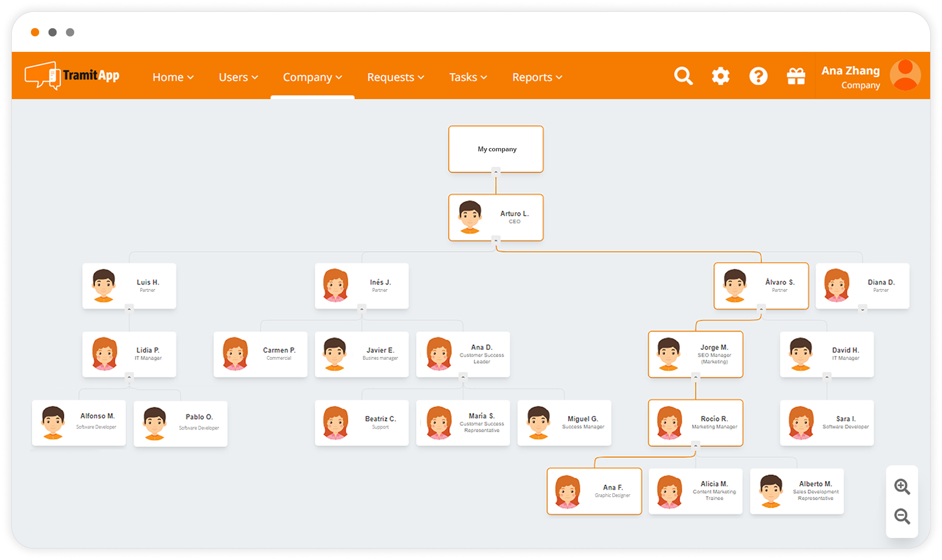942x560 pixels.
Task: Click the help question mark icon
Action: (x=758, y=76)
